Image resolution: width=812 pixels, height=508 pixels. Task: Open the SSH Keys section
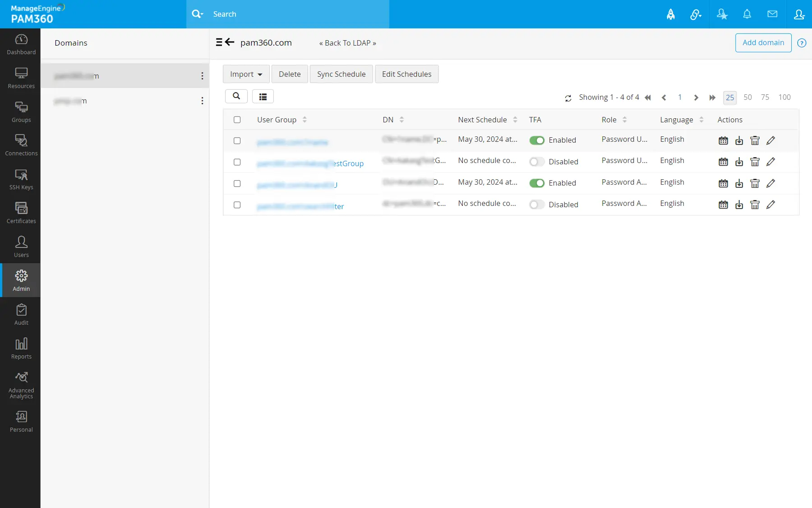21,179
